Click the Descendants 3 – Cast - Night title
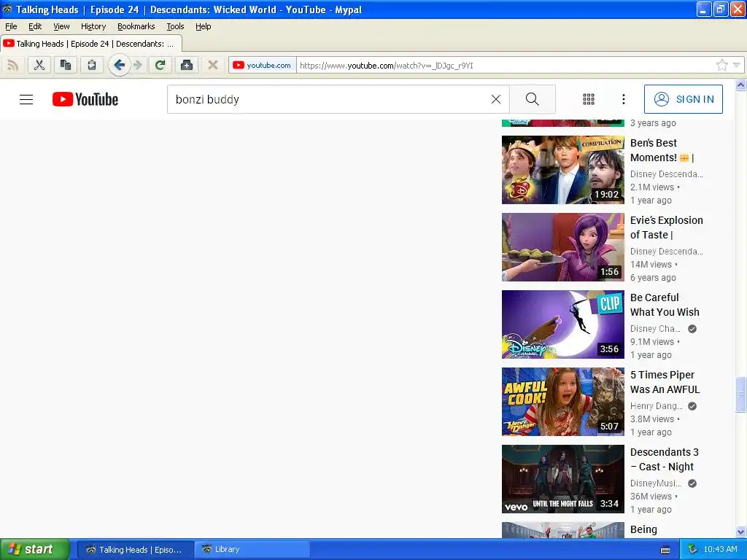Image resolution: width=747 pixels, height=560 pixels. coord(664,459)
